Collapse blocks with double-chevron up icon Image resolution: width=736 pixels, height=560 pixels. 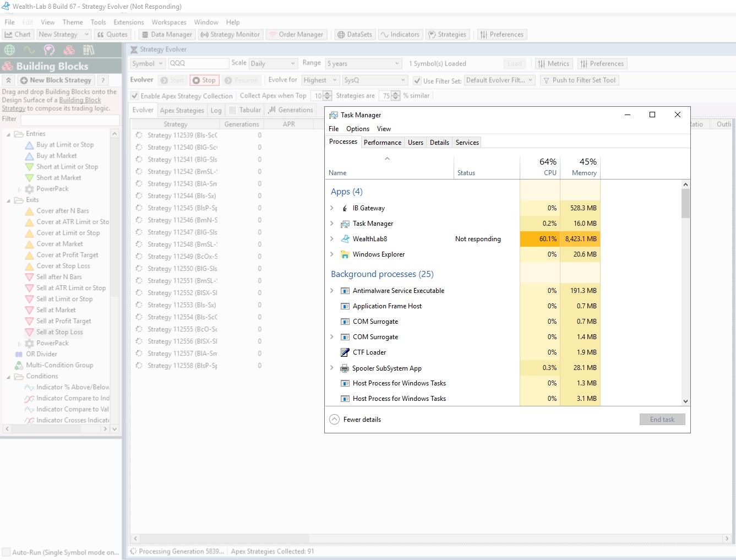(x=9, y=80)
